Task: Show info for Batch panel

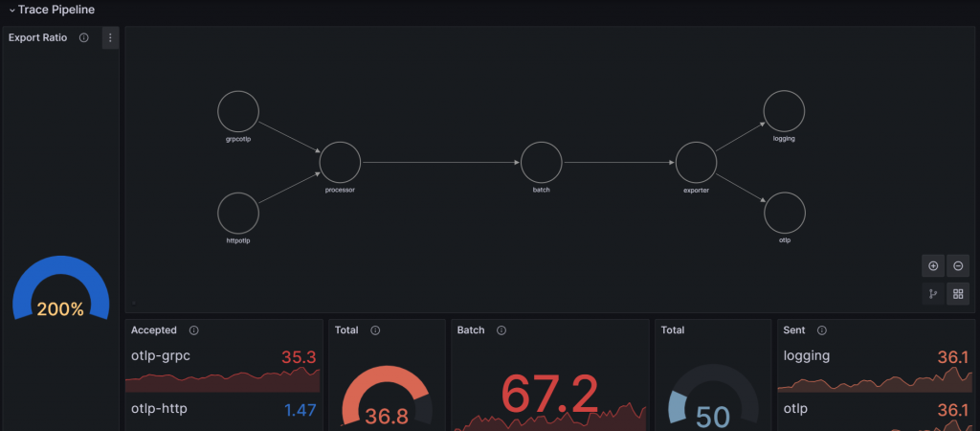Action: coord(501,330)
